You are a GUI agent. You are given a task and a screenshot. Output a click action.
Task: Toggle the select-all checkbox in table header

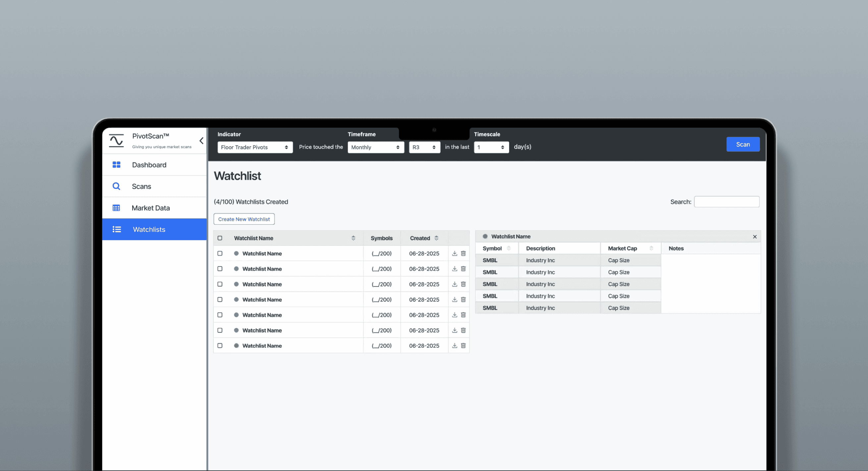pos(220,238)
